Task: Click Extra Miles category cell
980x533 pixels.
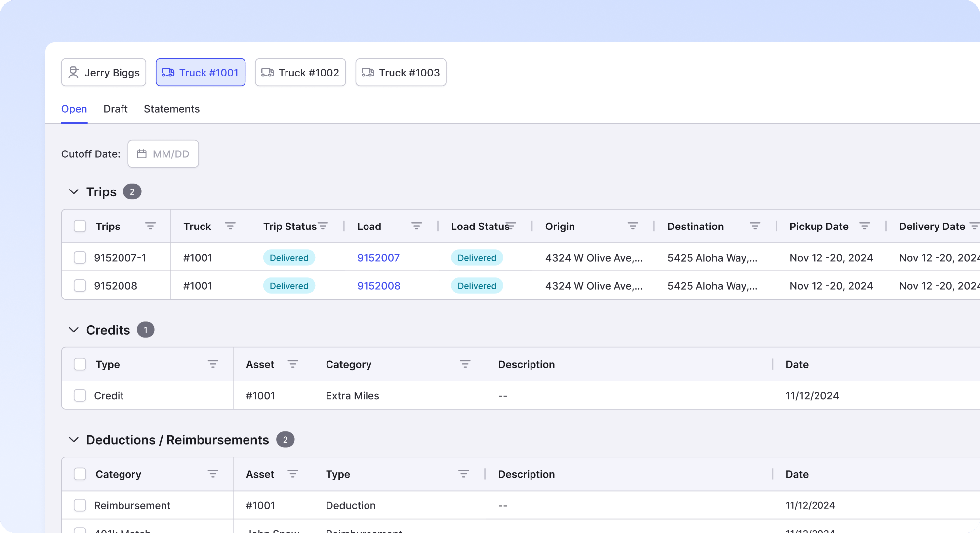Action: tap(353, 396)
